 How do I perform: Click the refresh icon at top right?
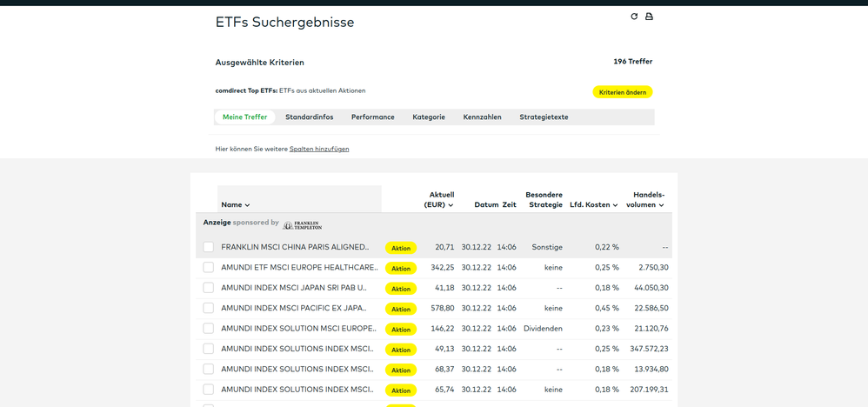click(634, 17)
